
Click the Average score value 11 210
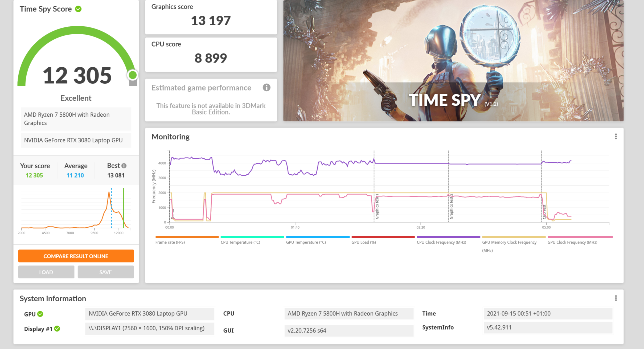(x=75, y=175)
